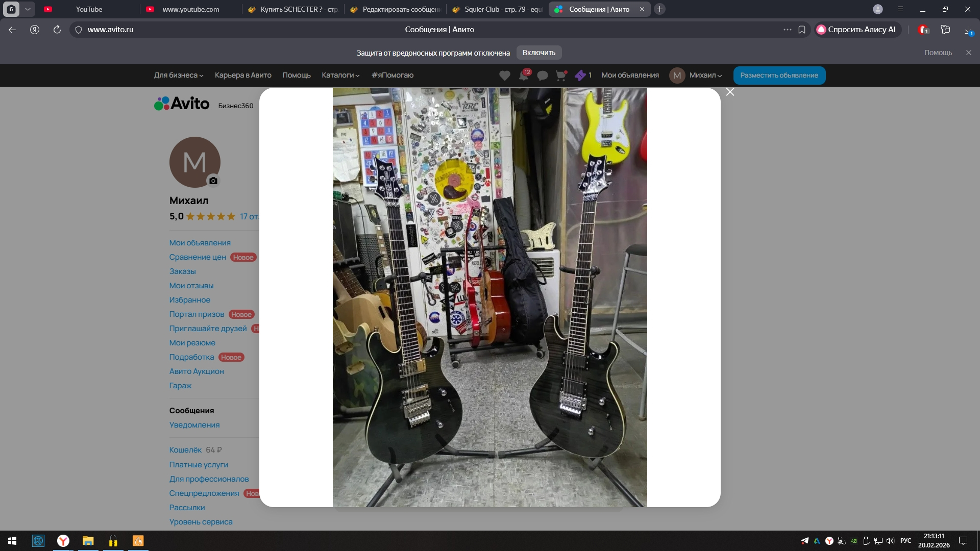Click the enlarged guitars photo

click(489, 297)
